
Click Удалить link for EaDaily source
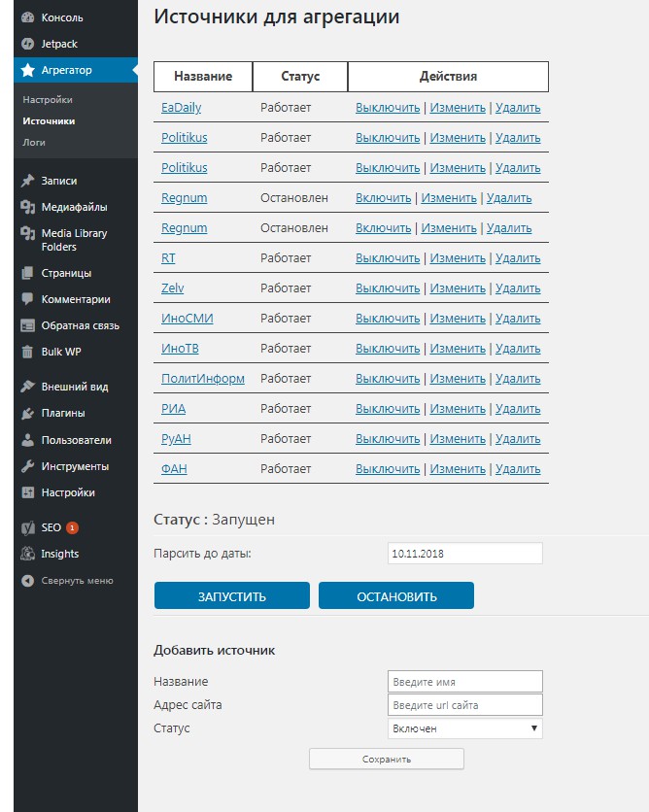tap(518, 108)
